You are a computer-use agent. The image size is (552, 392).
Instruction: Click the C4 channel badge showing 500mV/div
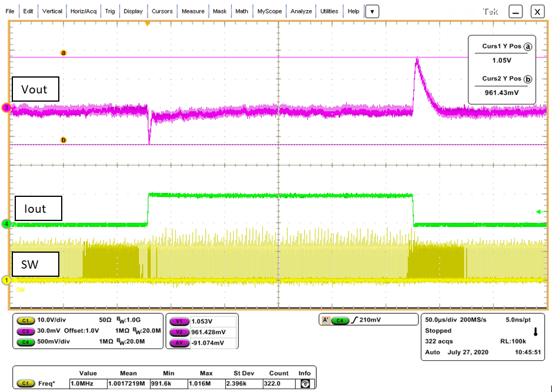point(25,340)
